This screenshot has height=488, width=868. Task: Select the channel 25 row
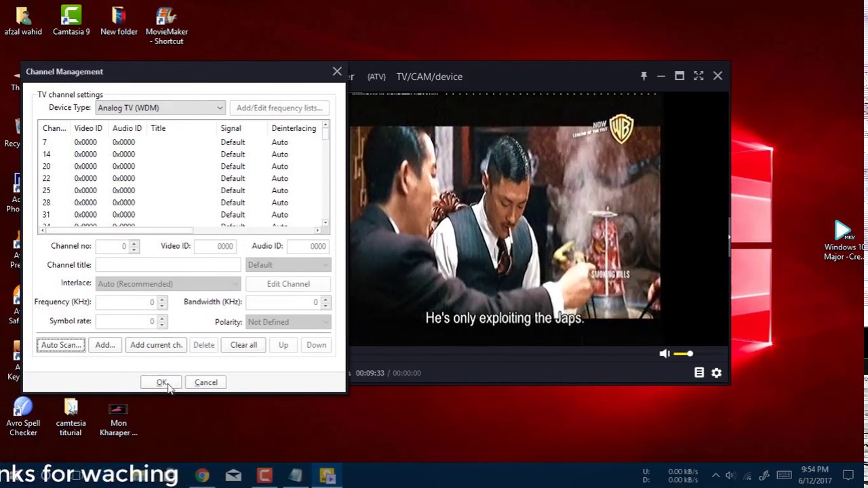[180, 190]
